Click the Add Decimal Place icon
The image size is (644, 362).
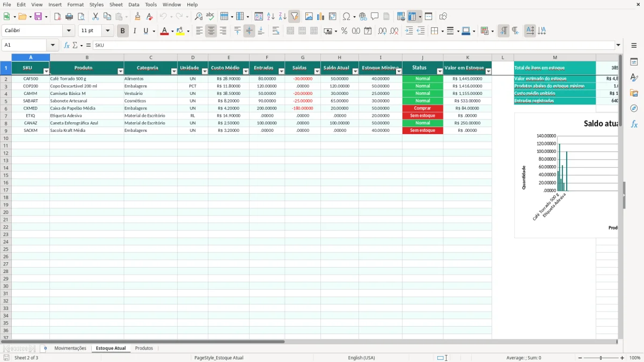pyautogui.click(x=382, y=31)
